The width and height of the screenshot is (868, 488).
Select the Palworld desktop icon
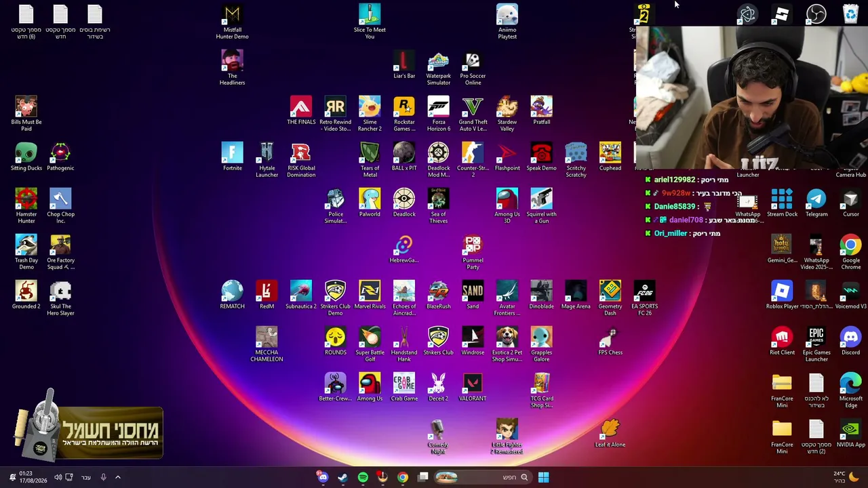(x=370, y=203)
